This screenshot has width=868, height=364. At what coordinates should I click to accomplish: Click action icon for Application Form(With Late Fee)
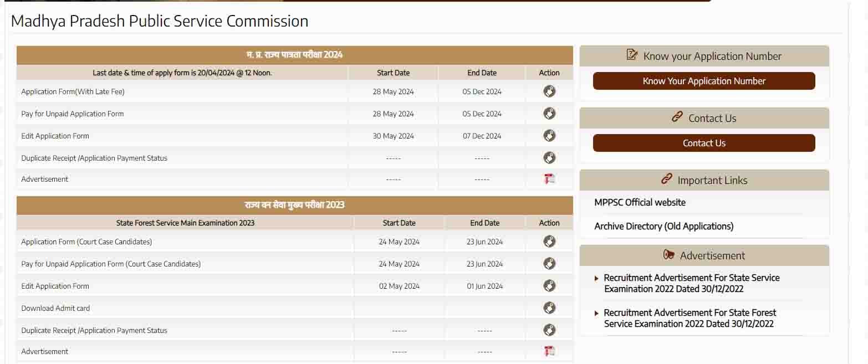pos(549,91)
